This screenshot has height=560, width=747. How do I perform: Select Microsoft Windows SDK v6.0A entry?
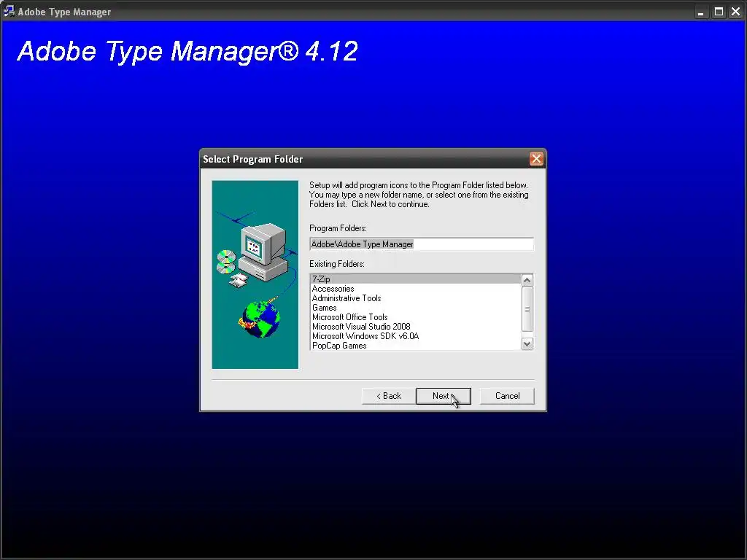(x=415, y=336)
